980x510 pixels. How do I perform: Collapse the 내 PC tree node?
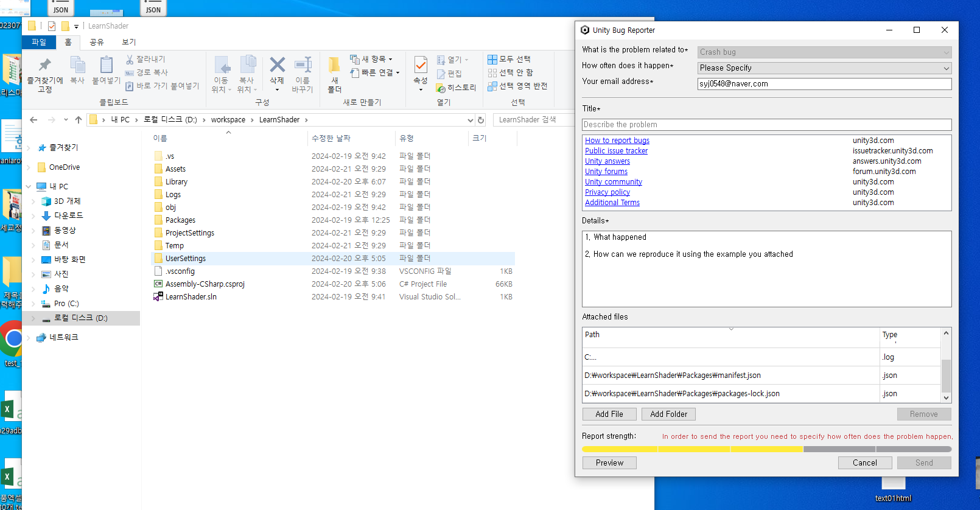[29, 187]
